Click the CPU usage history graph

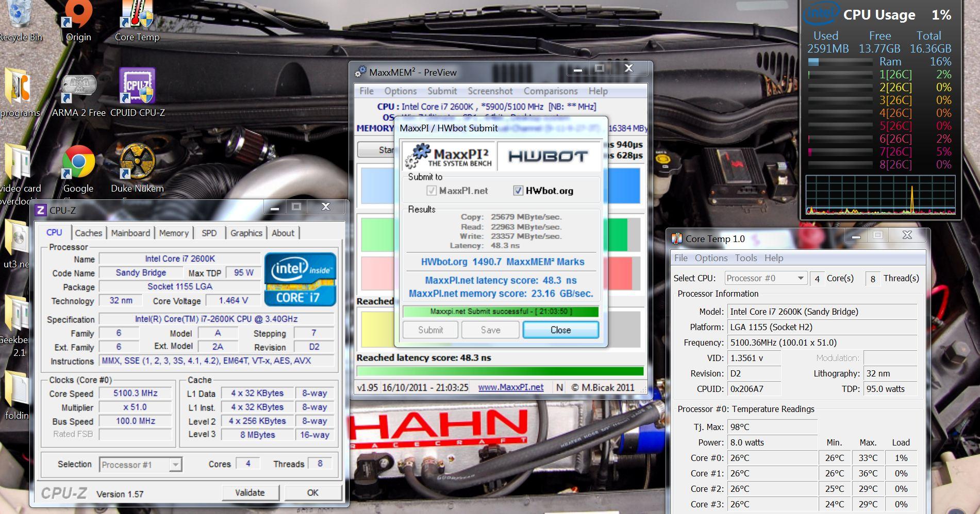(881, 195)
